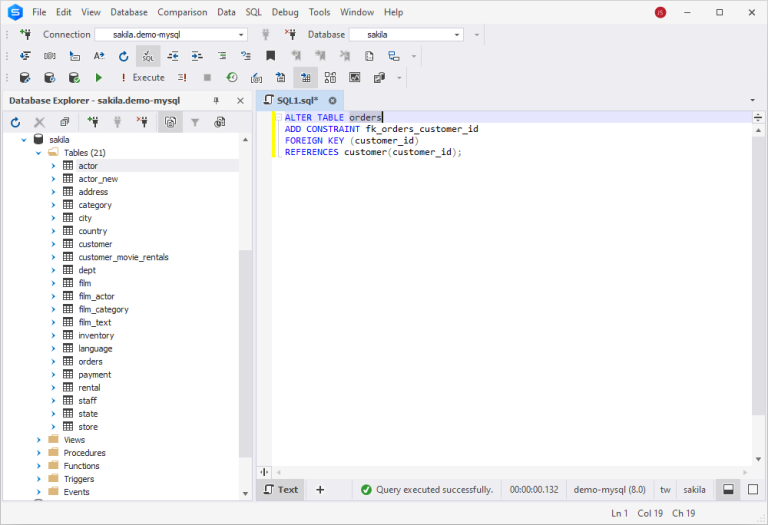Toggle the results pane layout in the status bar
This screenshot has width=768, height=525.
(728, 489)
